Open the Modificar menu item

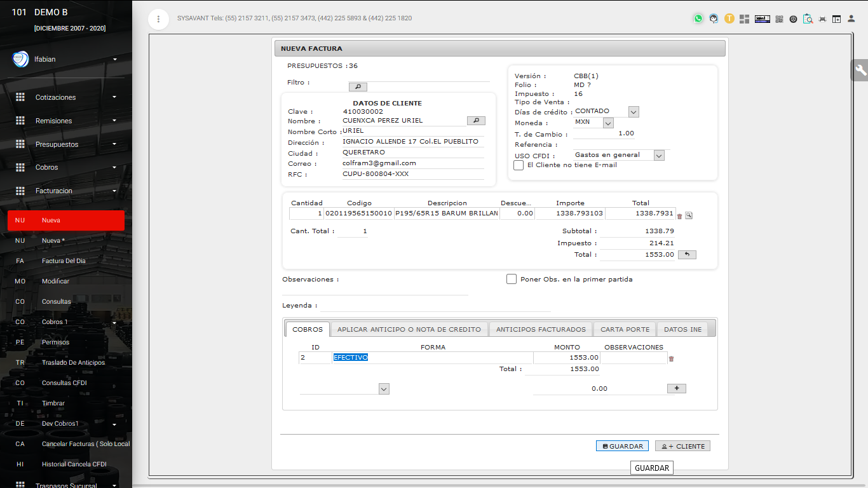(x=66, y=281)
